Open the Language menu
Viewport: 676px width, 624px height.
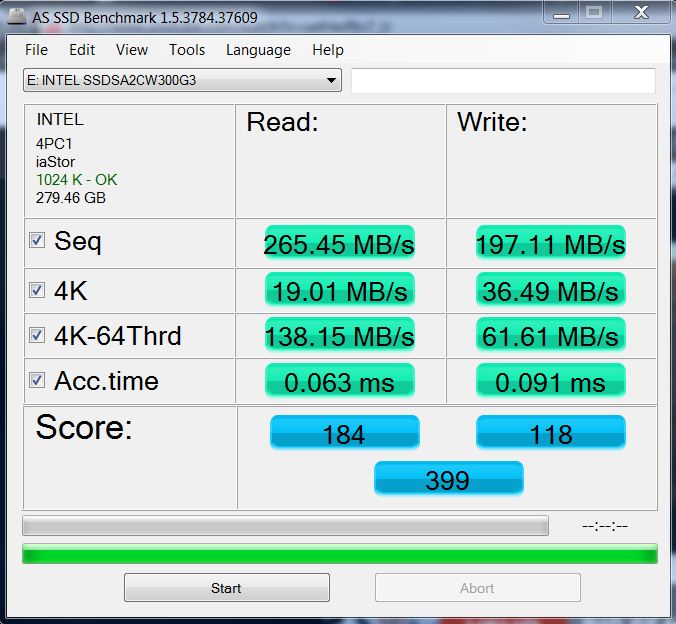click(258, 50)
